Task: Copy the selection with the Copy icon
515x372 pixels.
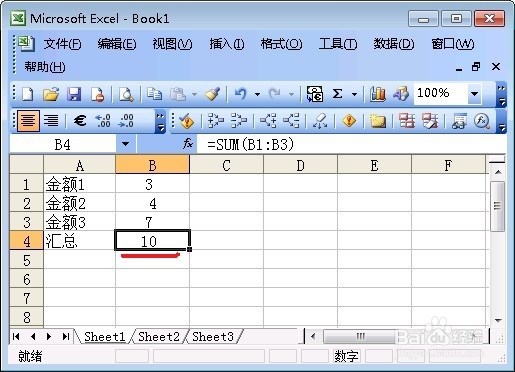Action: coord(154,94)
